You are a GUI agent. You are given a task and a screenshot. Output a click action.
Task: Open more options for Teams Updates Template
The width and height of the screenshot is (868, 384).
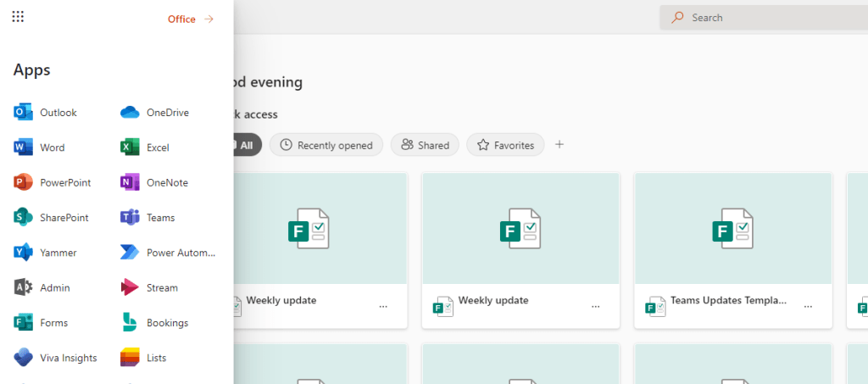(808, 306)
